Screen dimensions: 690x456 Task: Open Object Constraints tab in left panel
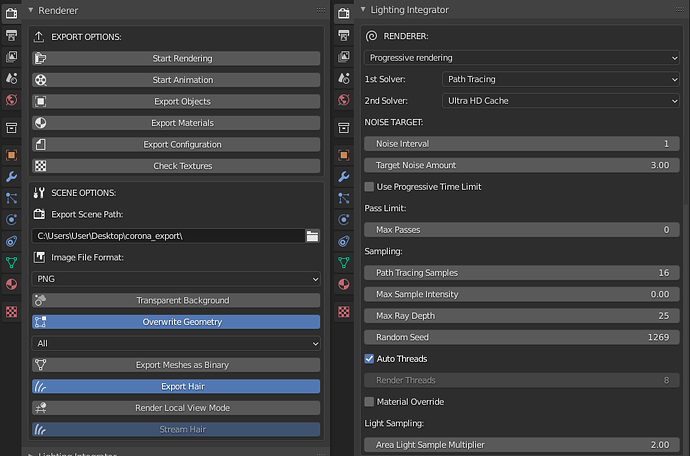[11, 241]
